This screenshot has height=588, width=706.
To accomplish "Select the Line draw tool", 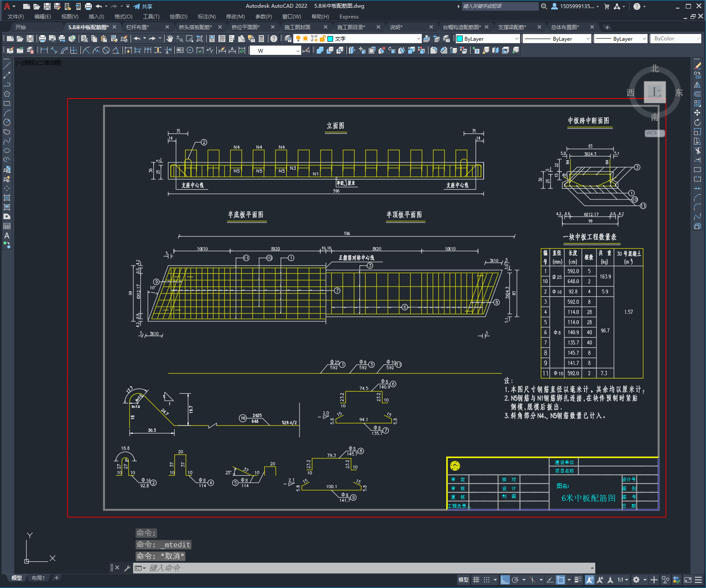I will pyautogui.click(x=7, y=66).
